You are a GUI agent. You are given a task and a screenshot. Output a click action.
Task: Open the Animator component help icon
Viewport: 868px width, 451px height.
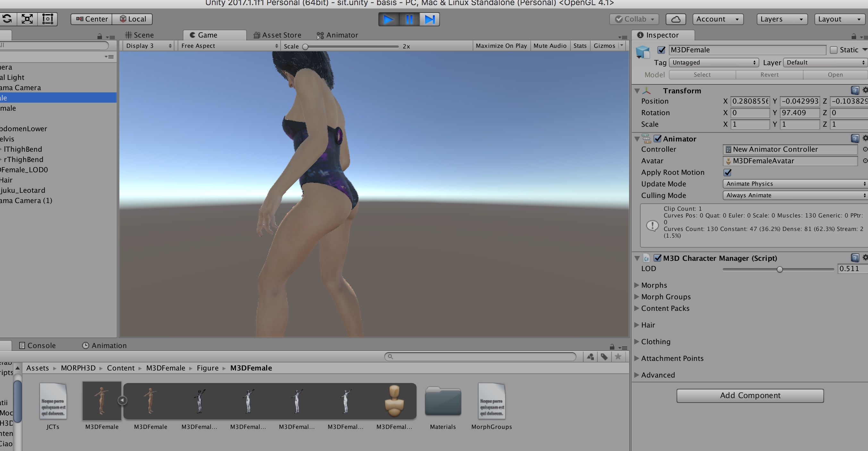coord(855,138)
